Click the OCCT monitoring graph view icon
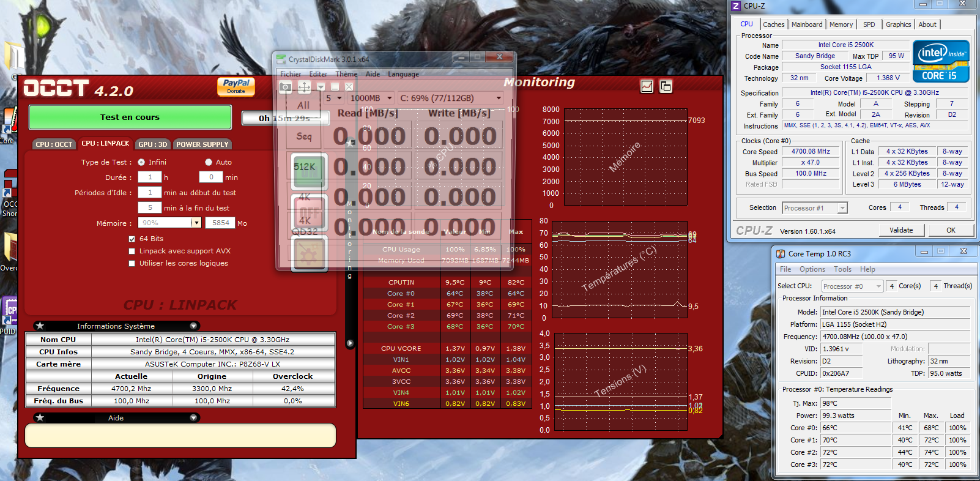The width and height of the screenshot is (980, 481). [647, 86]
